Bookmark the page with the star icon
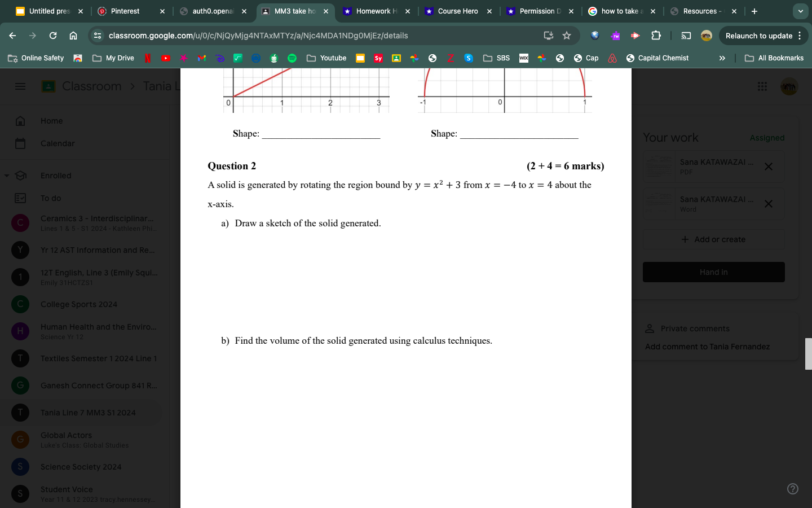This screenshot has width=812, height=508. pos(567,35)
